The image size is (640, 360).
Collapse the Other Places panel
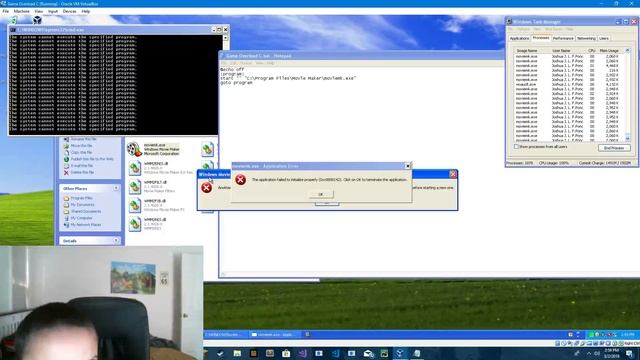[116, 188]
